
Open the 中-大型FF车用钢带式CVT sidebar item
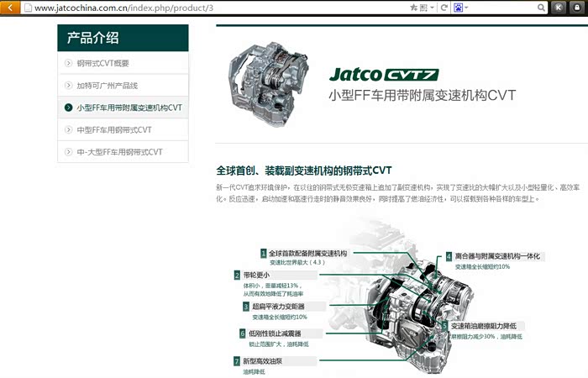[x=123, y=152]
